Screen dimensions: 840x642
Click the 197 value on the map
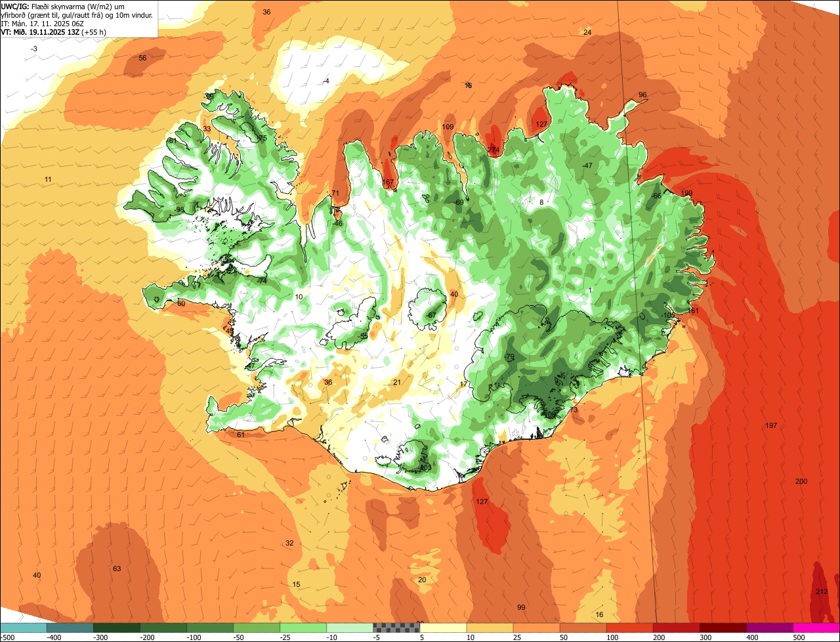point(771,425)
